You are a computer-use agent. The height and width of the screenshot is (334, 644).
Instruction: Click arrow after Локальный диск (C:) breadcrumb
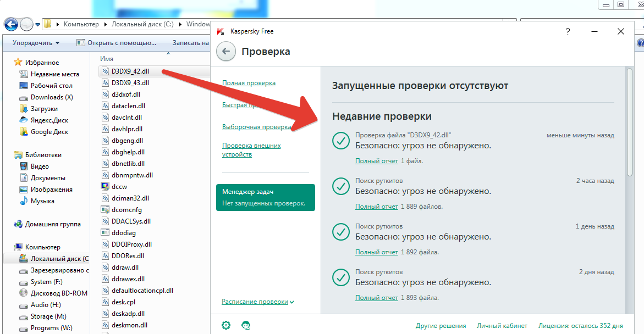[x=180, y=24]
